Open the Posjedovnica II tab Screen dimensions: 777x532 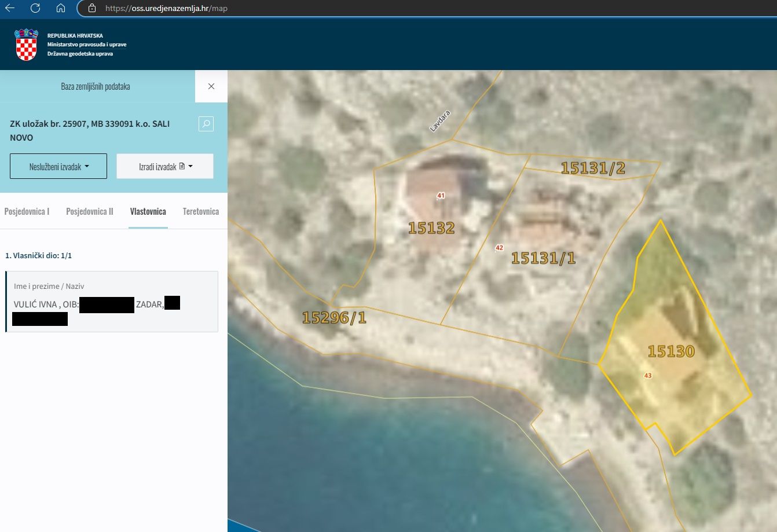[x=90, y=212]
